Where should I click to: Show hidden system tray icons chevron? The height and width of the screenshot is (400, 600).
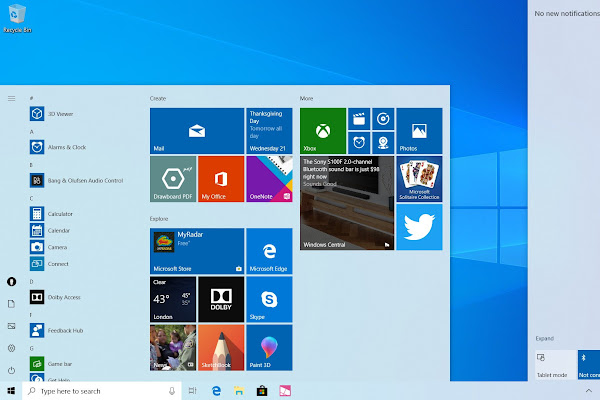pos(589,391)
